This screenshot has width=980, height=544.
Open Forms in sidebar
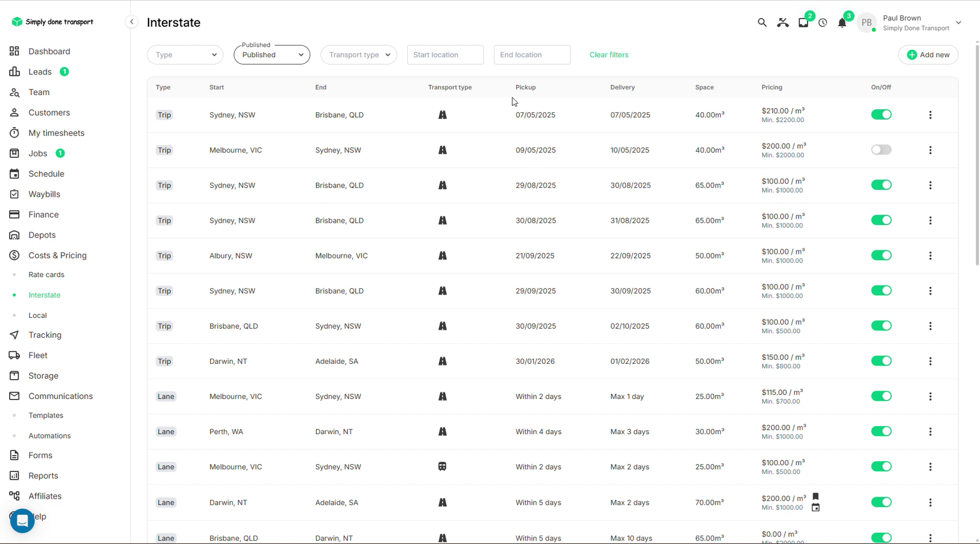pos(40,456)
